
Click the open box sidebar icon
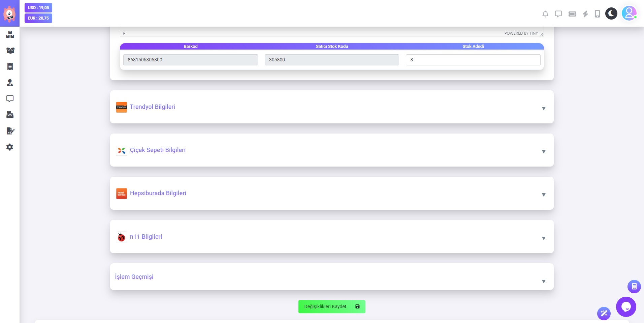10,51
